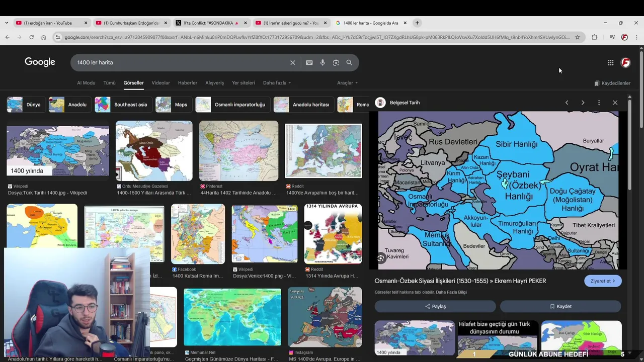The height and width of the screenshot is (362, 644).
Task: Clear the search box with the X icon
Action: 292,63
